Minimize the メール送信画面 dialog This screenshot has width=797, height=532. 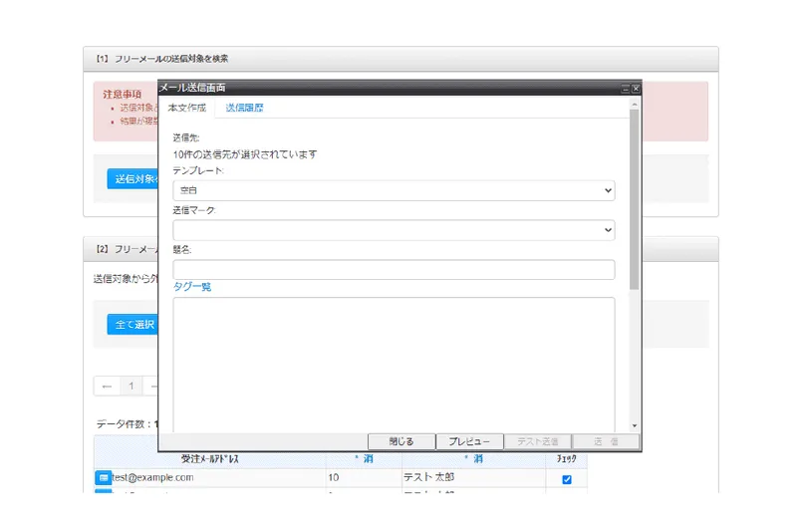pos(626,89)
